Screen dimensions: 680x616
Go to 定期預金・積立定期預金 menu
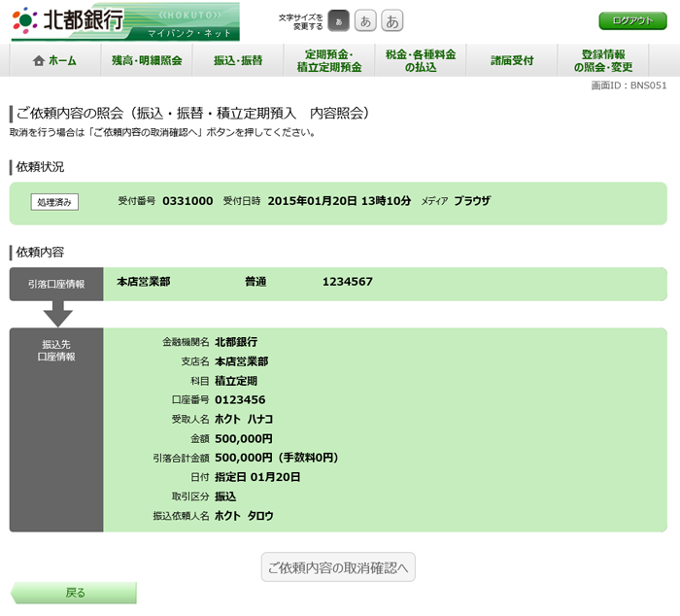coord(328,60)
